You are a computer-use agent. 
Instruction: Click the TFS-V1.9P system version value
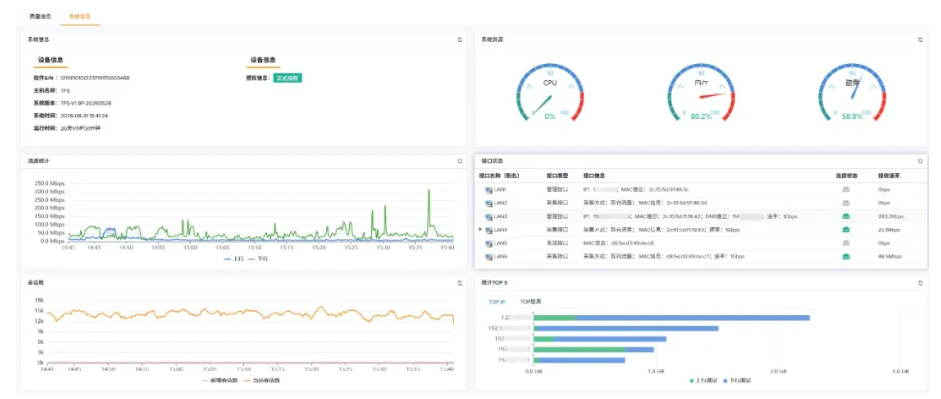pos(86,103)
